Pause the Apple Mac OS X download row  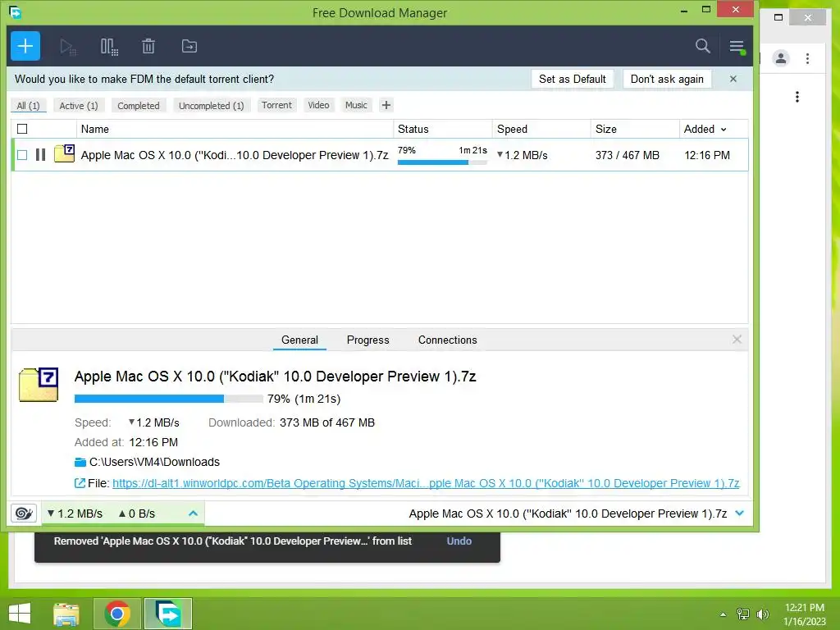(41, 155)
